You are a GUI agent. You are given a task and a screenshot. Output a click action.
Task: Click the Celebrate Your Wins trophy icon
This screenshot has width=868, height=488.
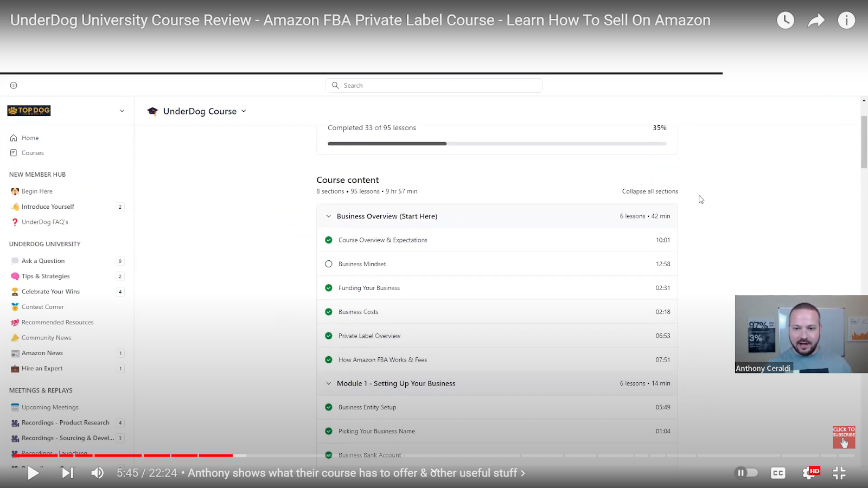pos(15,292)
